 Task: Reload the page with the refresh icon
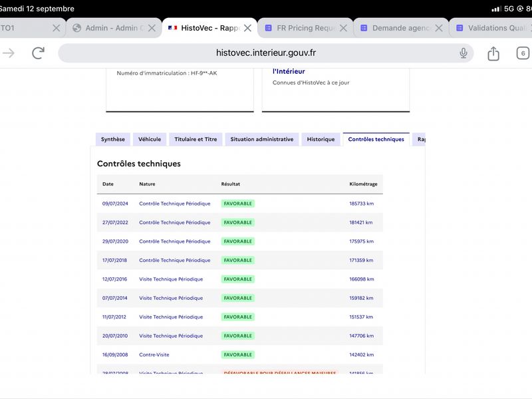(39, 53)
